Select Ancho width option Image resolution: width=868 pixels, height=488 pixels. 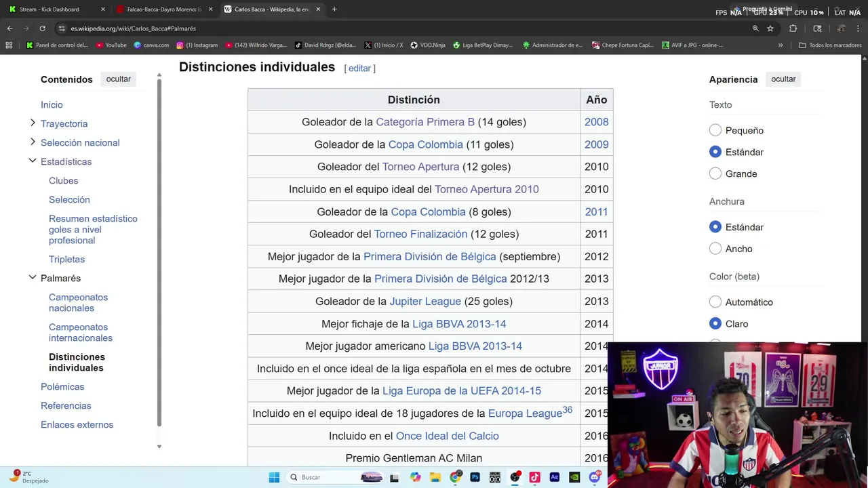click(x=715, y=249)
